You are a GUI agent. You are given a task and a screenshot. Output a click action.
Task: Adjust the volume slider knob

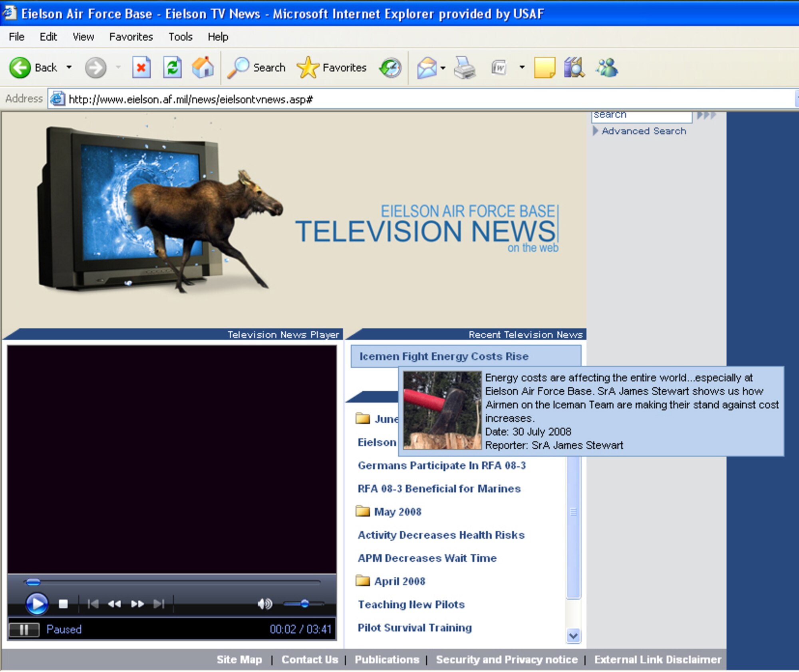[305, 604]
